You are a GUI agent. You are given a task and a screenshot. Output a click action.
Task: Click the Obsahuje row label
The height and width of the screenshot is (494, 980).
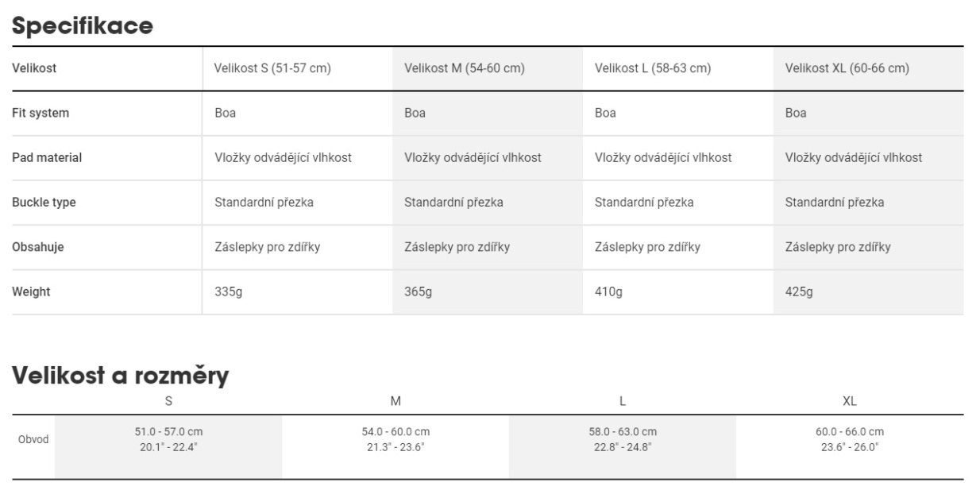point(38,247)
